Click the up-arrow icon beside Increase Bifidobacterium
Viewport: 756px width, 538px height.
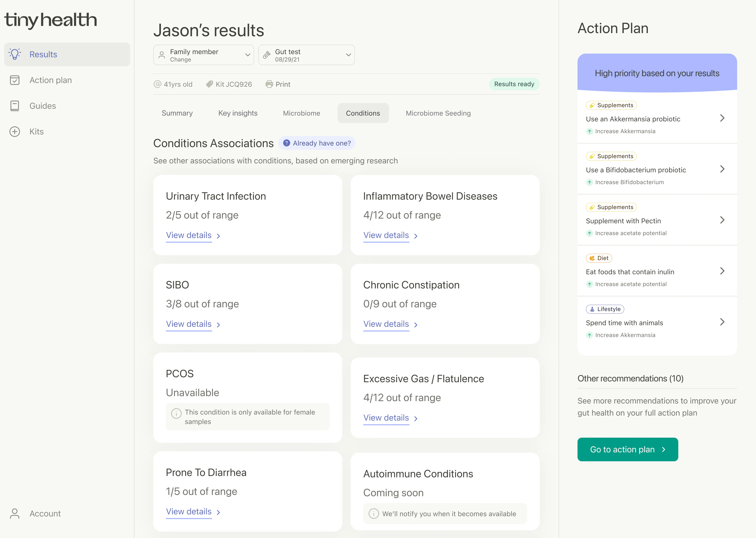tap(590, 182)
